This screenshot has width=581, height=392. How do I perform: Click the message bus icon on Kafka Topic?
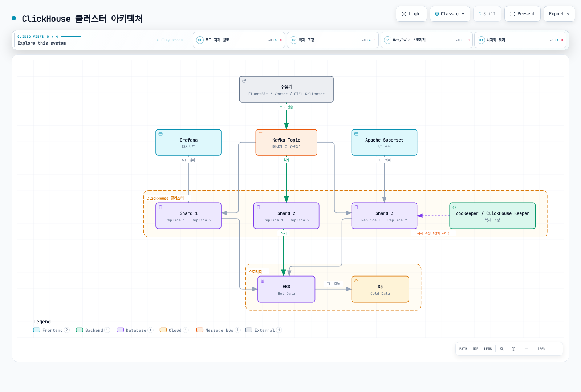point(260,134)
